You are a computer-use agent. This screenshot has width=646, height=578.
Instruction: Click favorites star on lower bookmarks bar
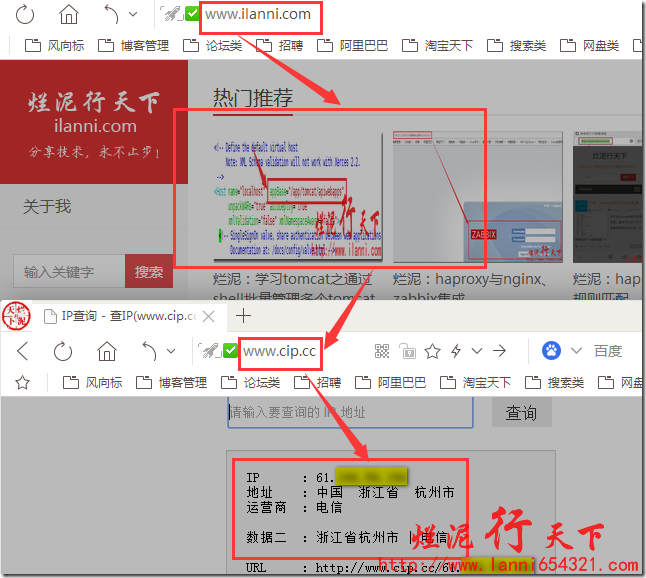click(22, 383)
